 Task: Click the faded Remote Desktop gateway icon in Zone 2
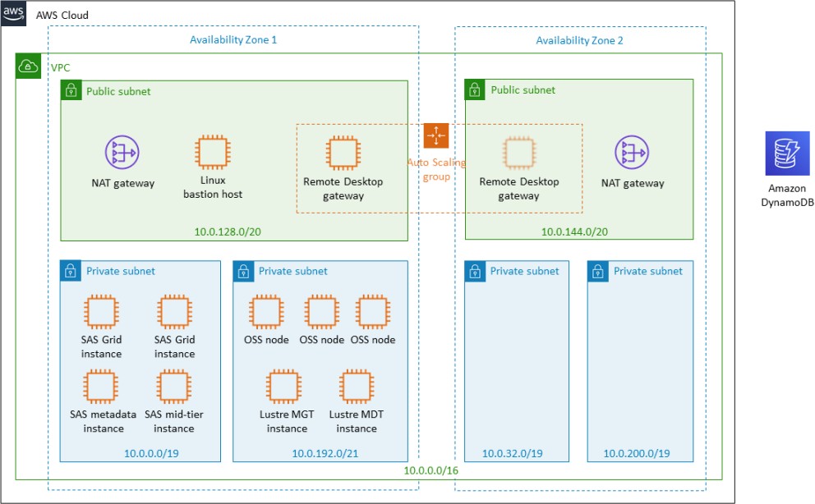[x=518, y=153]
